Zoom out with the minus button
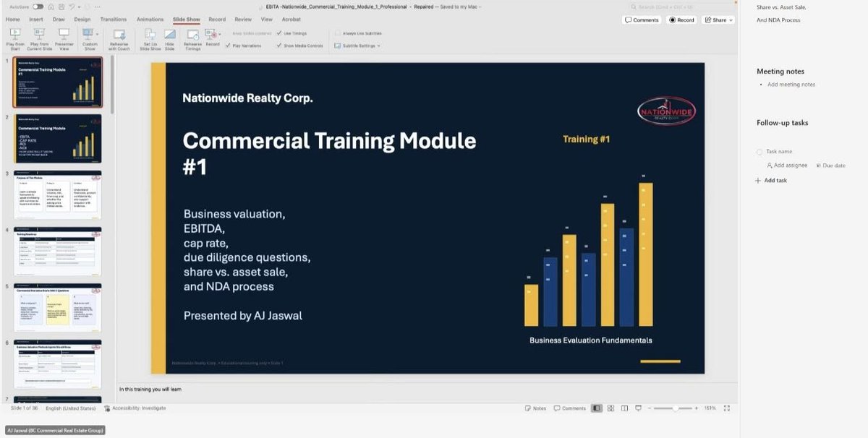The height and width of the screenshot is (438, 868). tap(649, 408)
